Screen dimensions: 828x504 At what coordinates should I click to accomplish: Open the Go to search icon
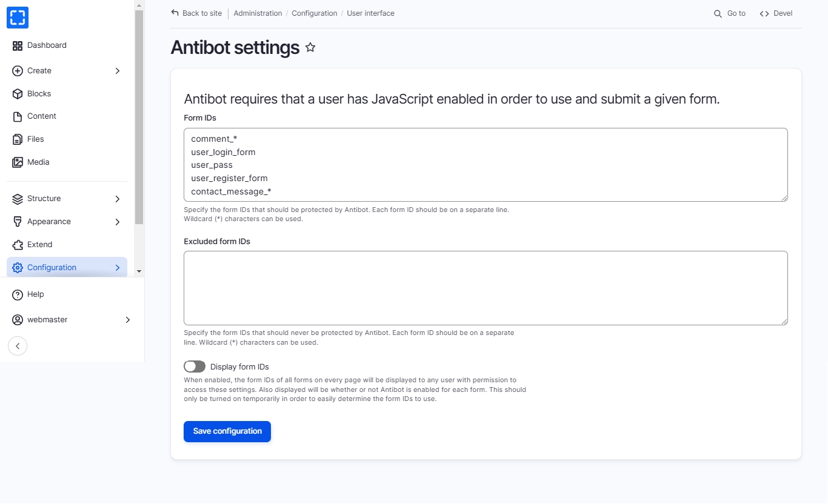click(718, 13)
